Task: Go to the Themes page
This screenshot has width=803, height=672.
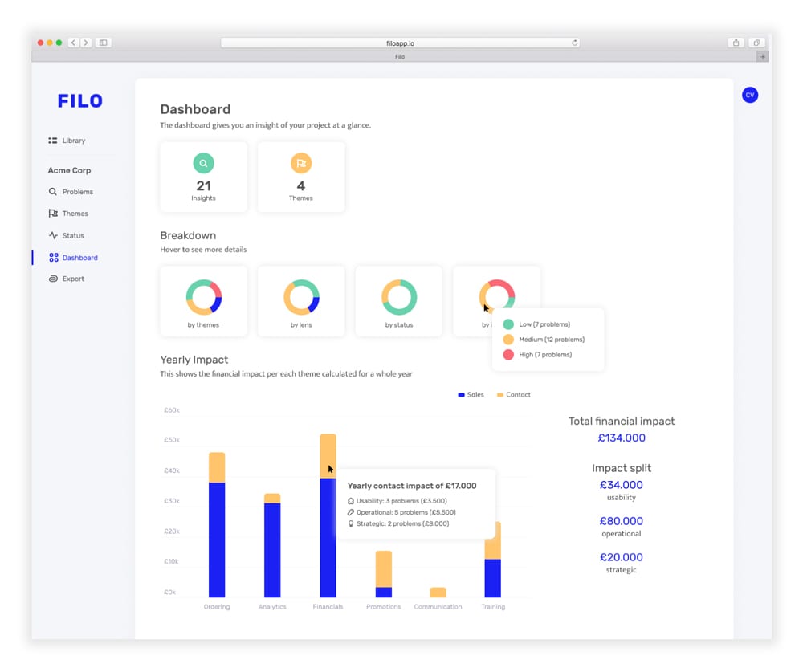Action: click(68, 214)
